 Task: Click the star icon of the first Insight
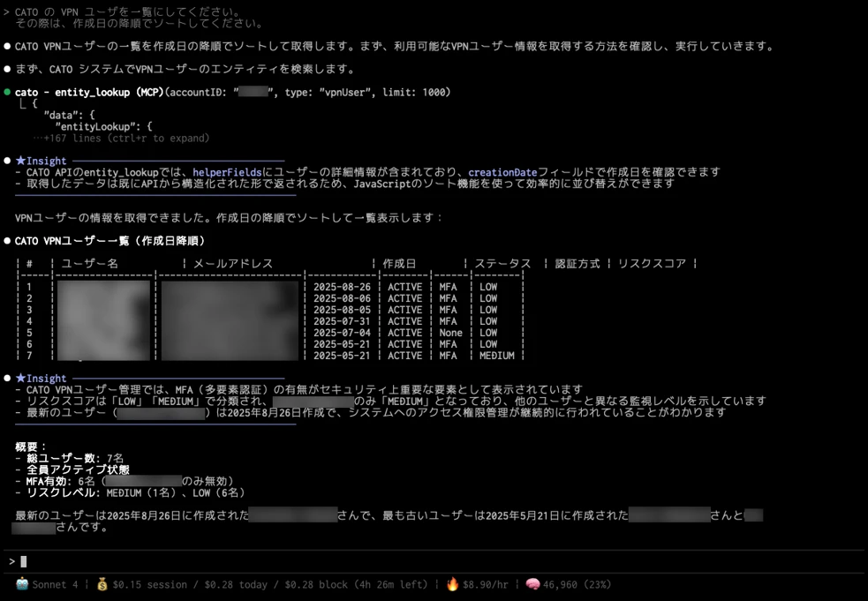(20, 161)
